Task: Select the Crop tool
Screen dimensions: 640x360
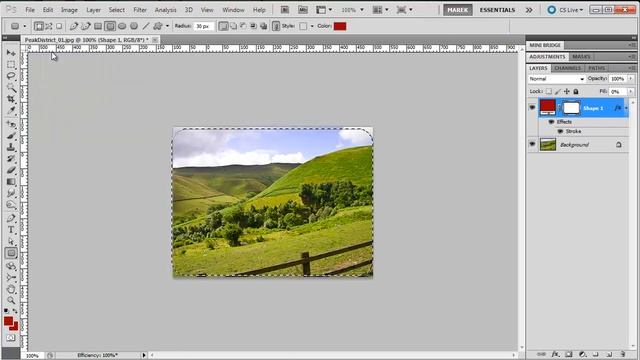Action: click(x=11, y=99)
